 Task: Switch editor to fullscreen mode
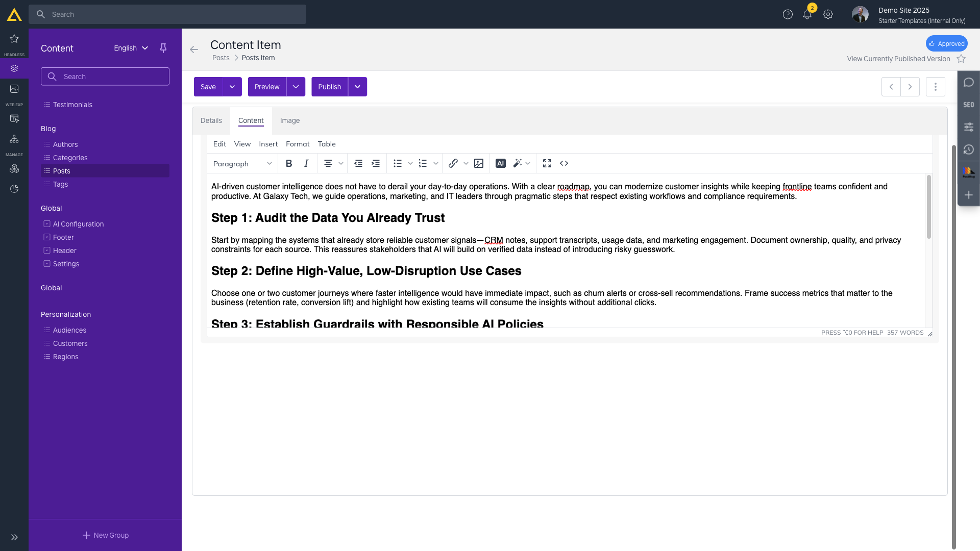point(547,163)
